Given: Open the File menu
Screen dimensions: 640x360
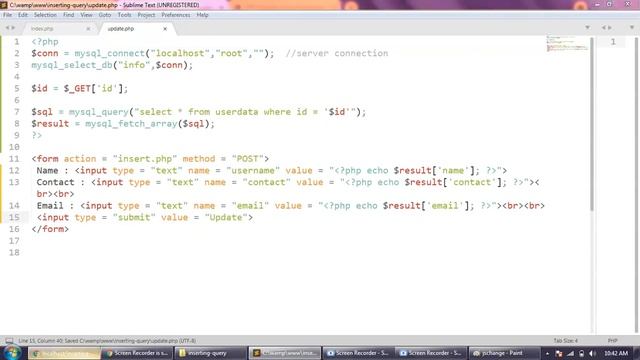Looking at the screenshot, I should (x=7, y=15).
